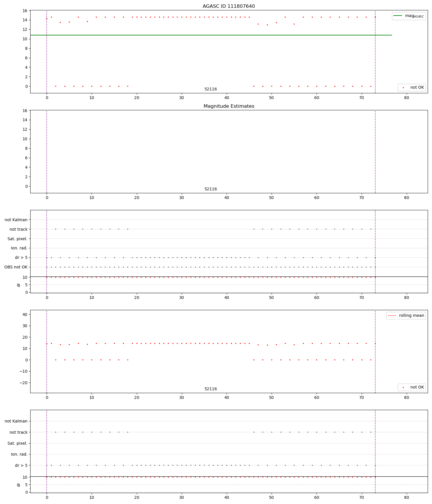Click 'Sat. pixel.' label in the third plot
This screenshot has width=432, height=504.
[18, 239]
